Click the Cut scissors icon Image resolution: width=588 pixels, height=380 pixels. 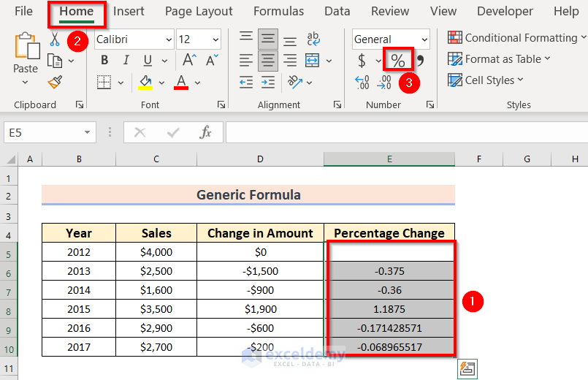[x=54, y=39]
